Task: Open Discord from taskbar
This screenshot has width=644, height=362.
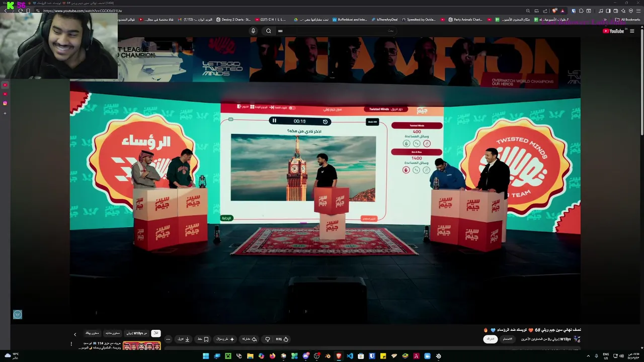Action: [305, 356]
